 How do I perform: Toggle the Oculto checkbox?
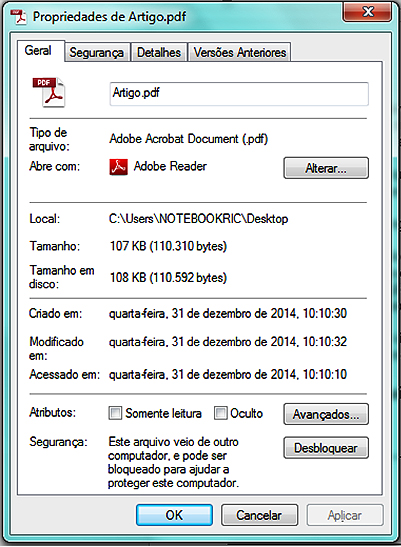(221, 413)
